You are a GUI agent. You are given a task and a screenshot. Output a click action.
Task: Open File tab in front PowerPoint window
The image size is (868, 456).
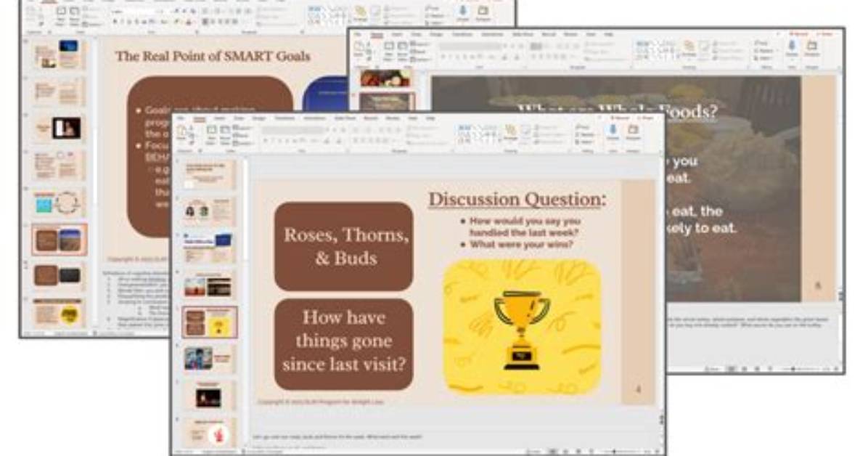(x=181, y=118)
